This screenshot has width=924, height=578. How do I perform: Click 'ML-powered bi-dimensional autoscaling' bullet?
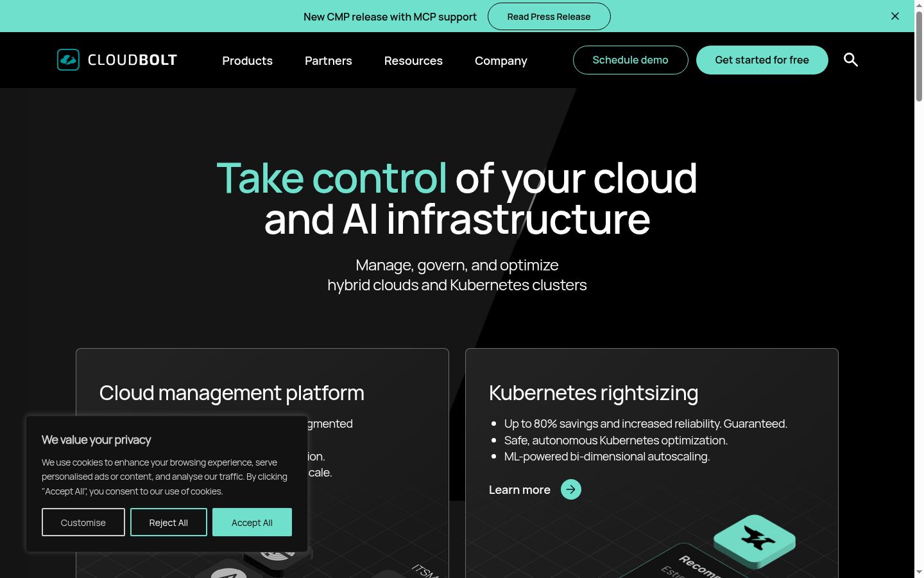pyautogui.click(x=607, y=457)
